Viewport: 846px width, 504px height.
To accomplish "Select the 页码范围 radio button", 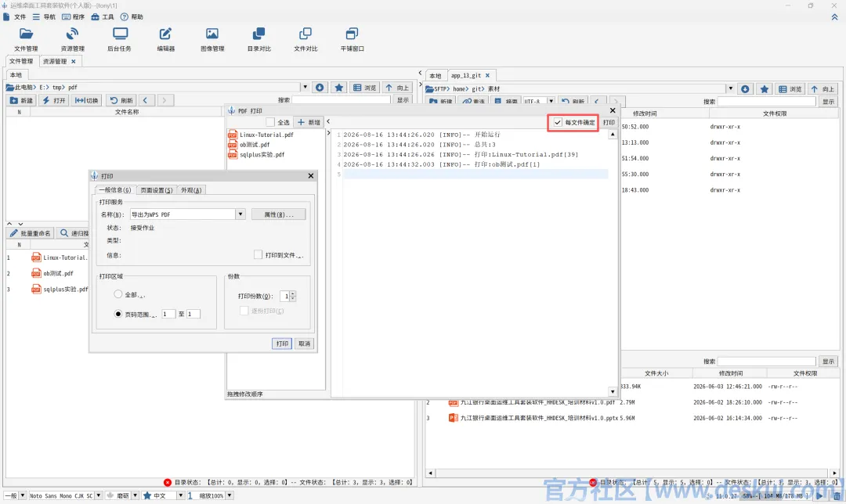I will coord(117,314).
